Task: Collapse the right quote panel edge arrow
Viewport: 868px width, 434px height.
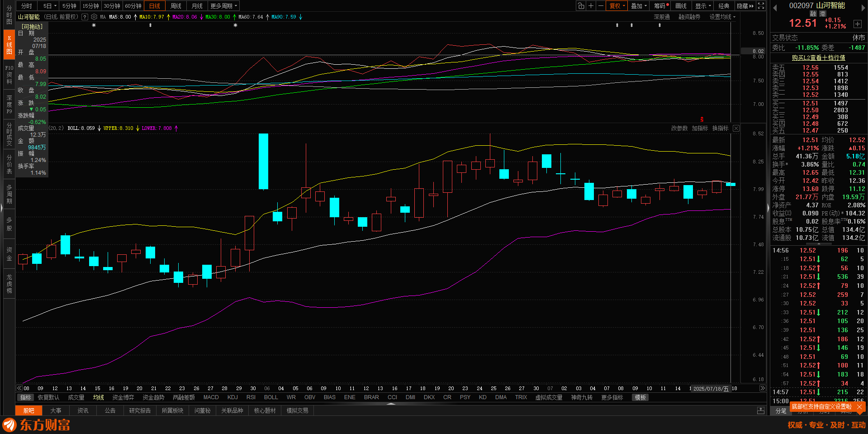Action: [768, 208]
